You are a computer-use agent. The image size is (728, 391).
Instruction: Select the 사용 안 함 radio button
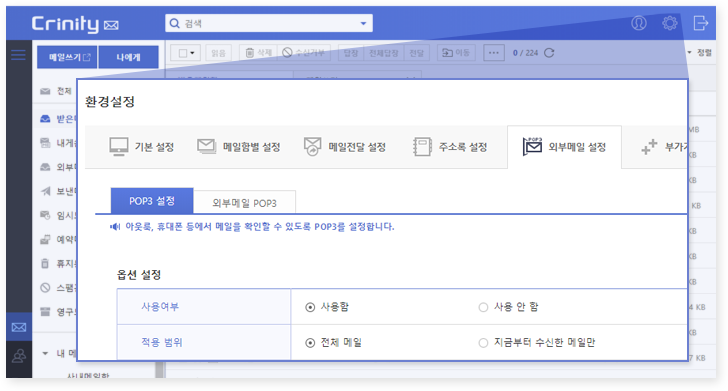pyautogui.click(x=483, y=307)
